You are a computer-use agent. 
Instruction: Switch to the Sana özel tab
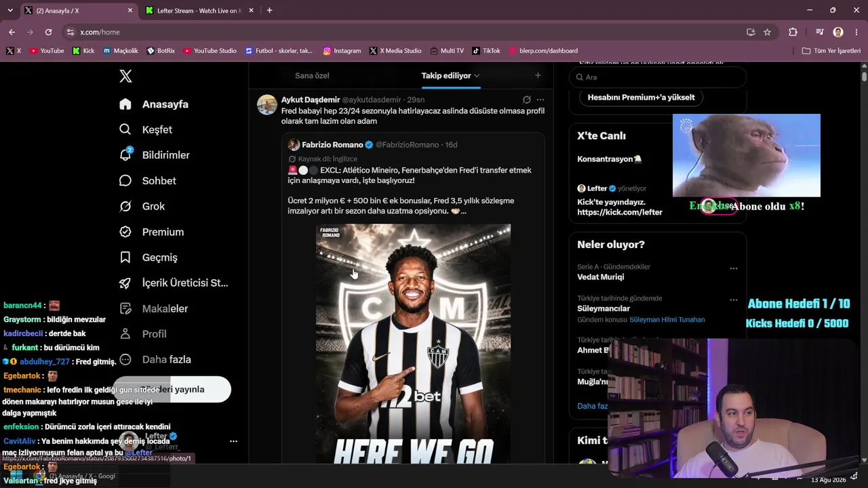coord(312,76)
